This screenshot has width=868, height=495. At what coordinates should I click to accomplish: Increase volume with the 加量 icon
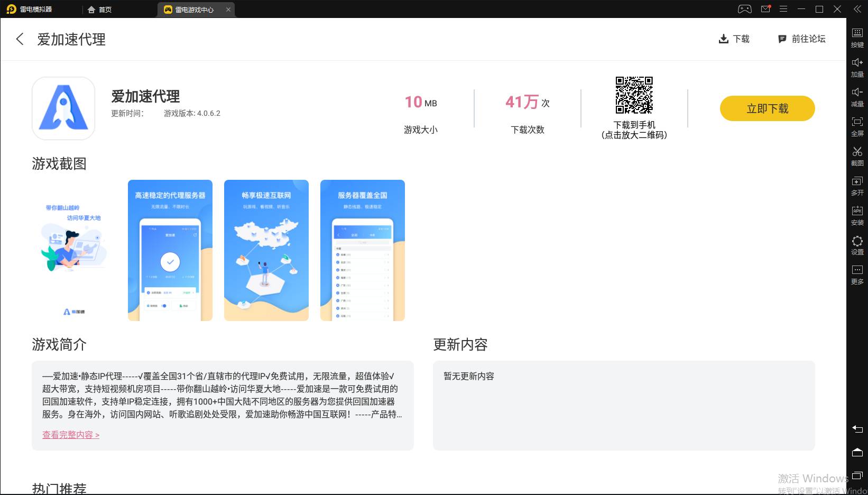click(x=857, y=67)
